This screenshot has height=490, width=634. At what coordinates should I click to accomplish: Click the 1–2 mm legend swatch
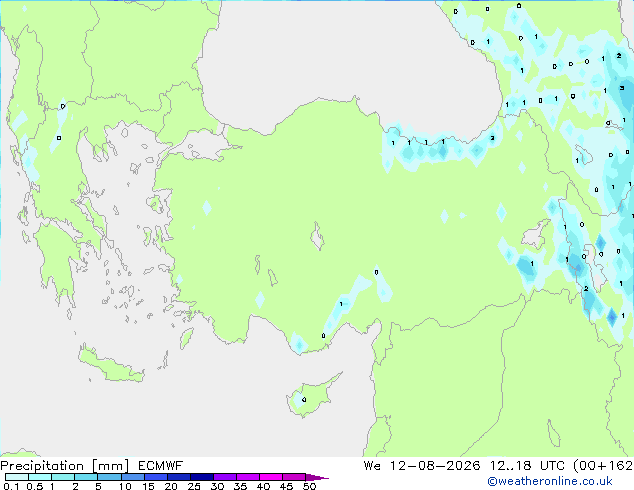coord(63,477)
